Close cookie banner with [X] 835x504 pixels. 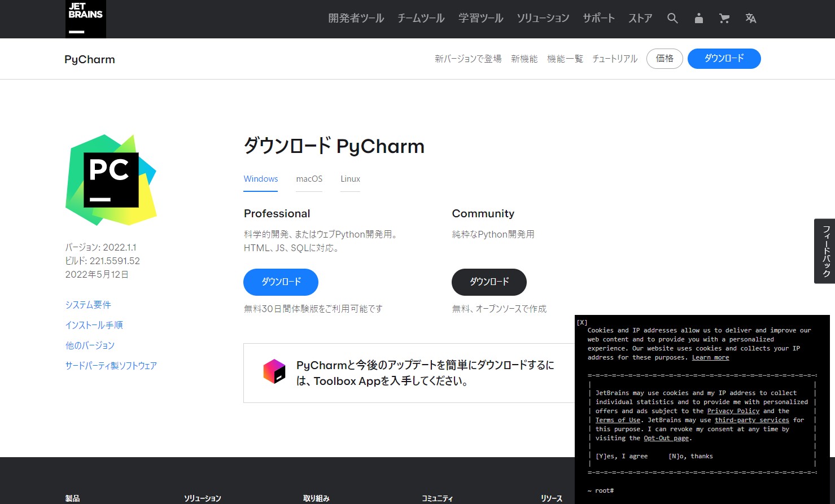pos(582,322)
